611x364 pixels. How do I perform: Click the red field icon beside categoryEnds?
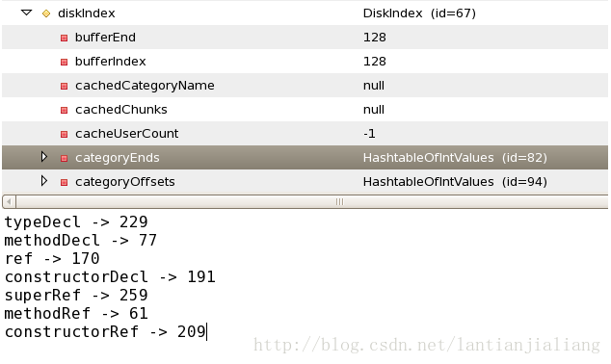[x=64, y=159]
